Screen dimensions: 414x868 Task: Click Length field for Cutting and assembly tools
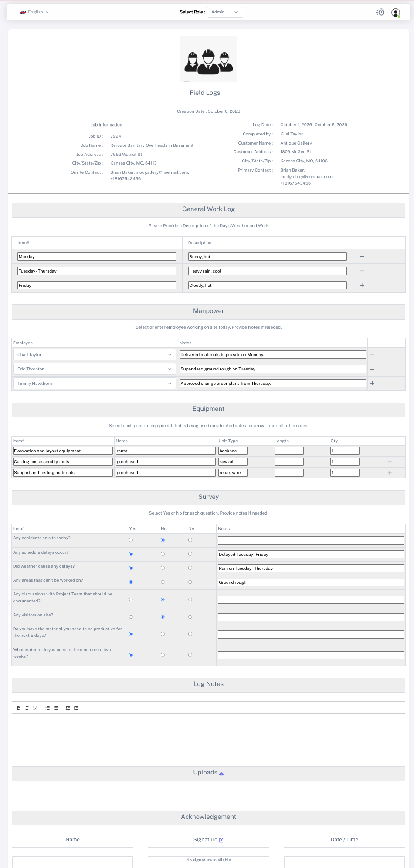(x=289, y=462)
